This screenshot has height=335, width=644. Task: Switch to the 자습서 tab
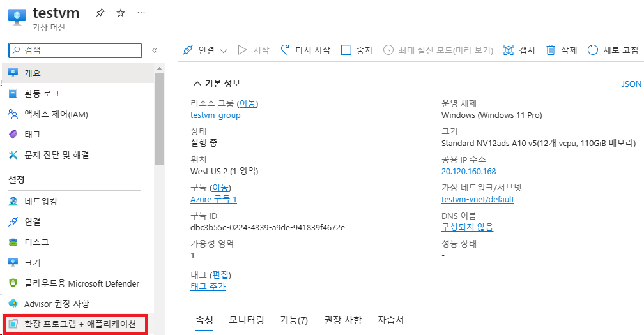point(390,320)
